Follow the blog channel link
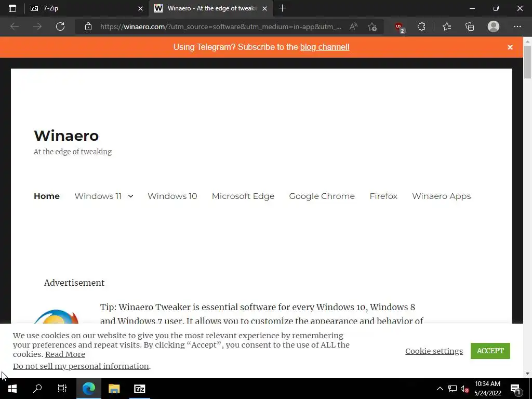The width and height of the screenshot is (532, 399). [325, 47]
